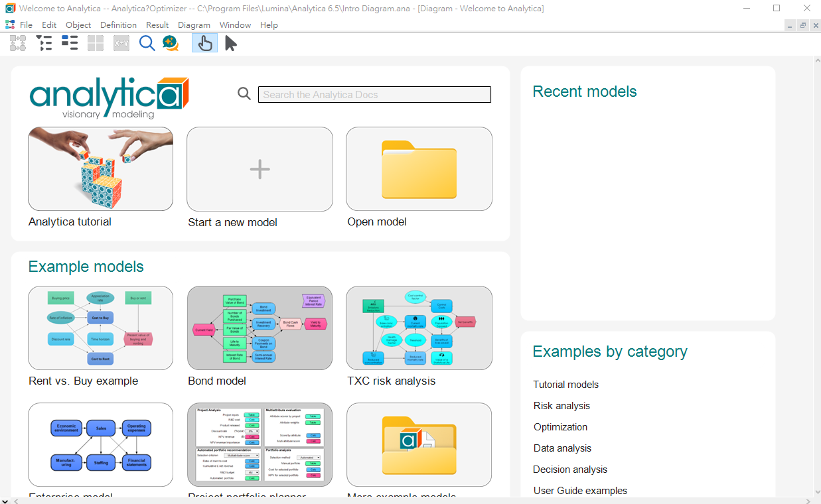Click the Diagram view toolbar icon
Screen dimensions: 821x504
click(18, 44)
